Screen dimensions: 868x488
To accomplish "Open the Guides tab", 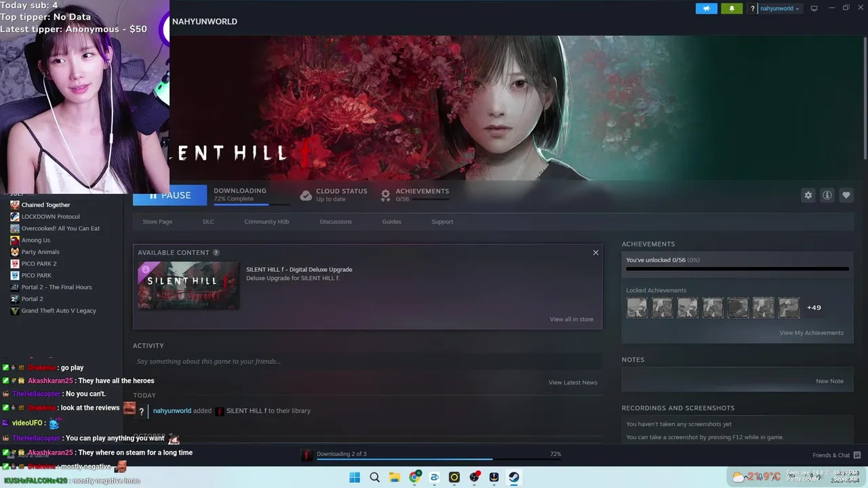I will coord(391,222).
